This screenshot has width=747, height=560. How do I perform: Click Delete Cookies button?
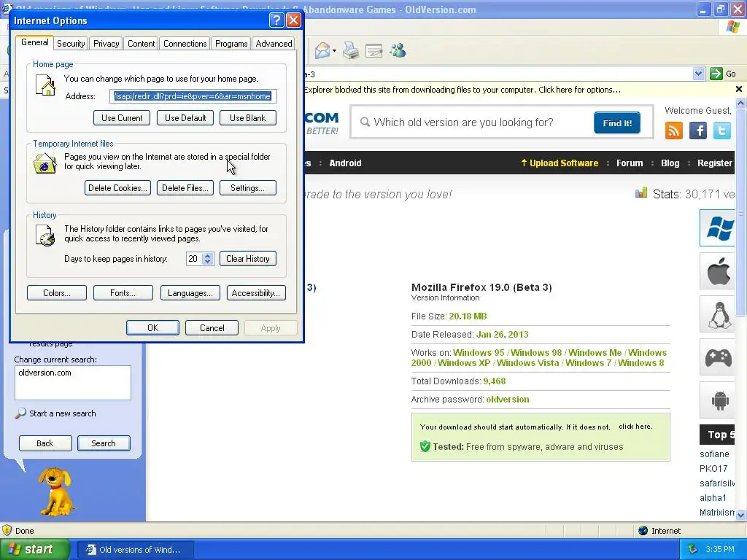(x=117, y=187)
